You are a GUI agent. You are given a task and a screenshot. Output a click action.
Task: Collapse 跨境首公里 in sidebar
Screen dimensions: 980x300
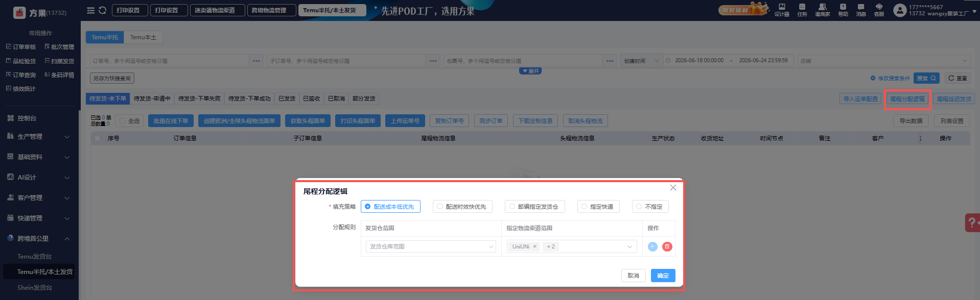pos(38,239)
